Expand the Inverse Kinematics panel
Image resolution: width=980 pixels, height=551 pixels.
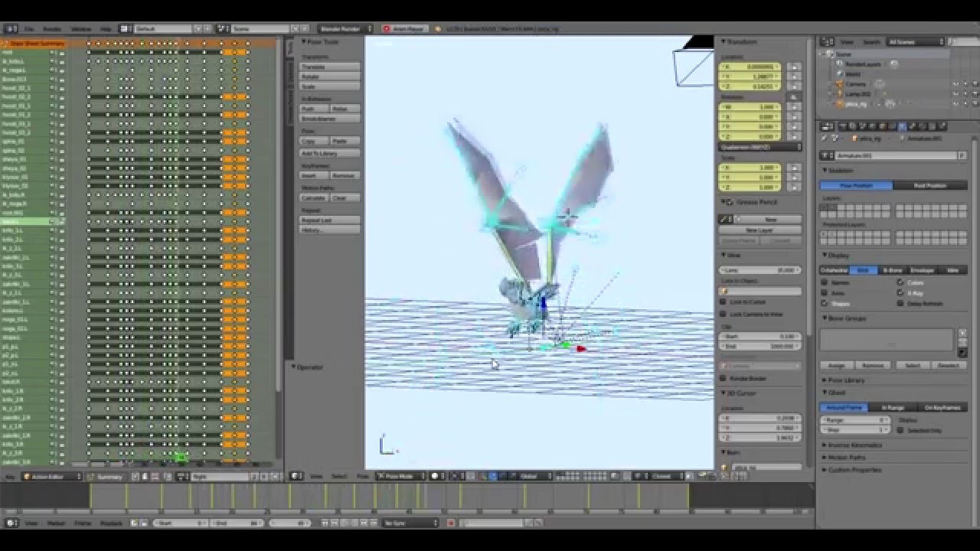click(854, 445)
